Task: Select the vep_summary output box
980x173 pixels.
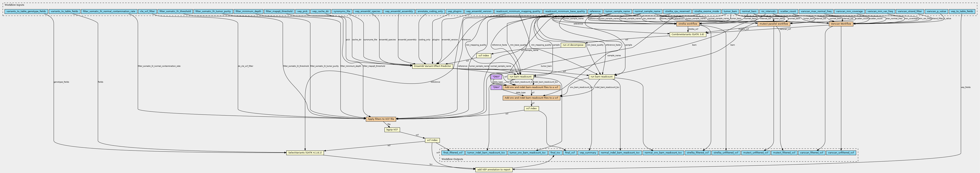Action: (587, 153)
